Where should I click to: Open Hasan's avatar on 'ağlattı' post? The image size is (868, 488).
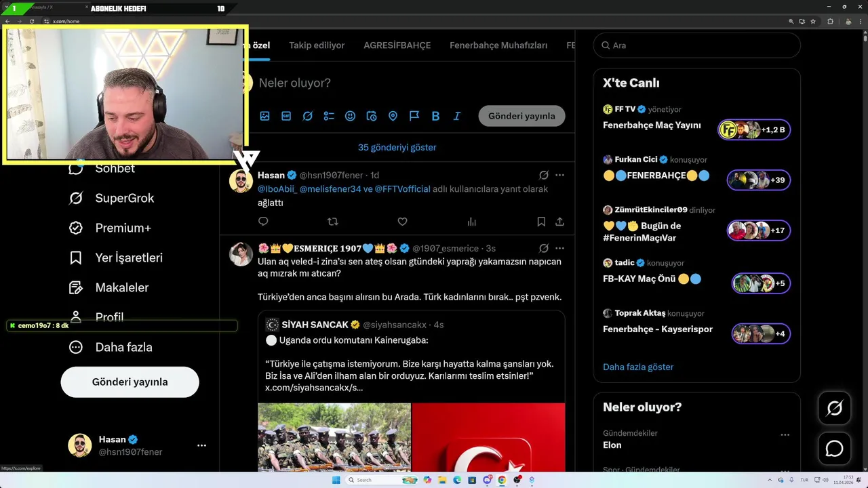click(x=241, y=181)
